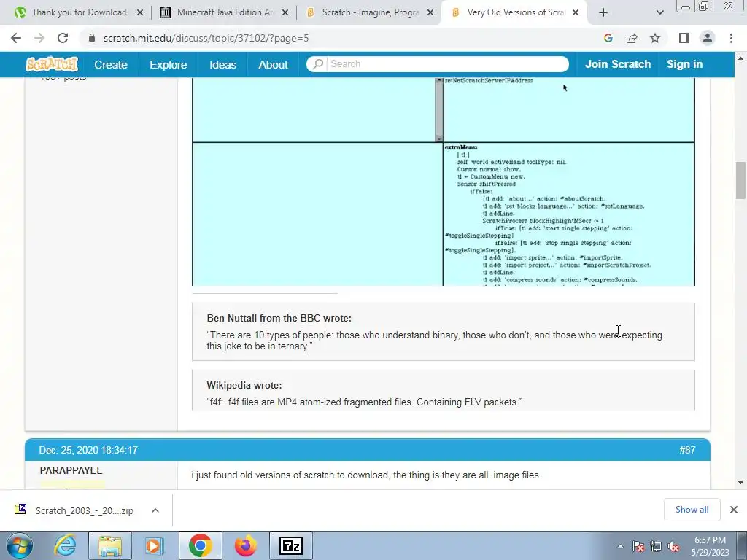Close the Minecraft Java Edition tab
747x560 pixels.
coord(285,13)
